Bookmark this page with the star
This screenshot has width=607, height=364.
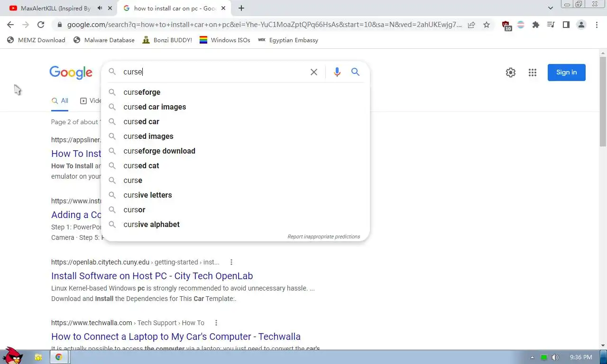coord(487,25)
